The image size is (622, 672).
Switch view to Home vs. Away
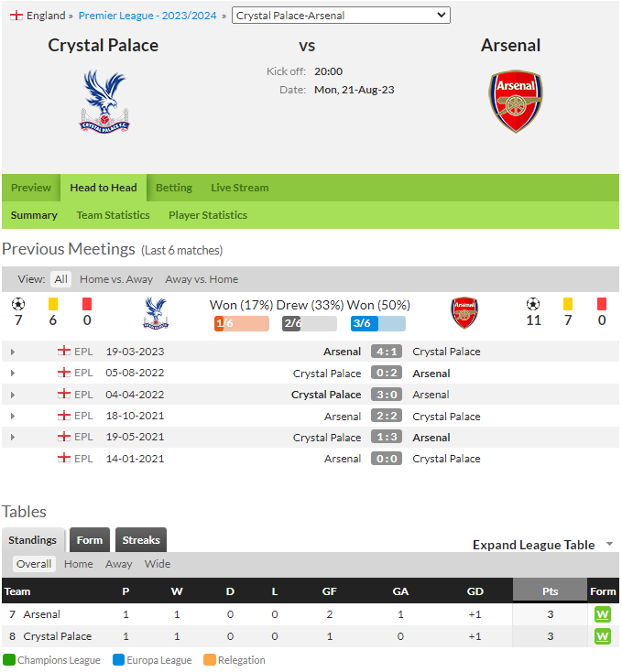tap(116, 279)
